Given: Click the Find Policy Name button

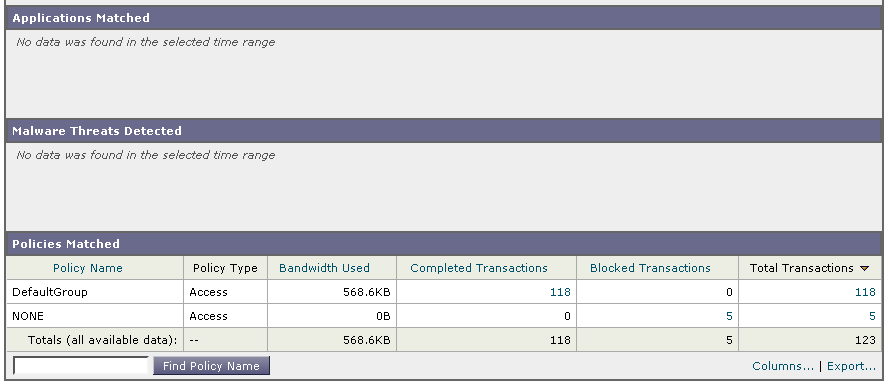Looking at the screenshot, I should click(x=211, y=366).
